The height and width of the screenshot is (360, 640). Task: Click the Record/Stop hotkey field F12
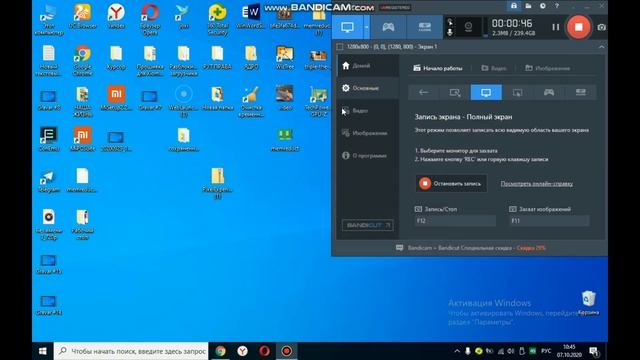[455, 221]
